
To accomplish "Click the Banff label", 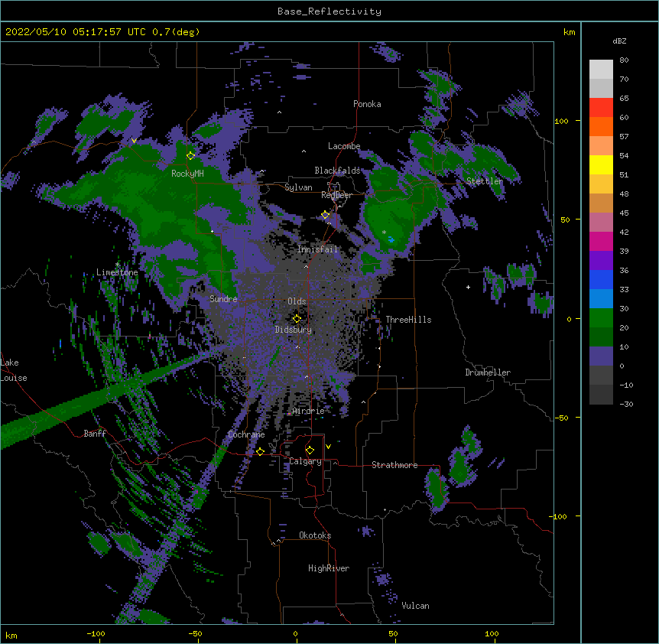I will pyautogui.click(x=95, y=434).
